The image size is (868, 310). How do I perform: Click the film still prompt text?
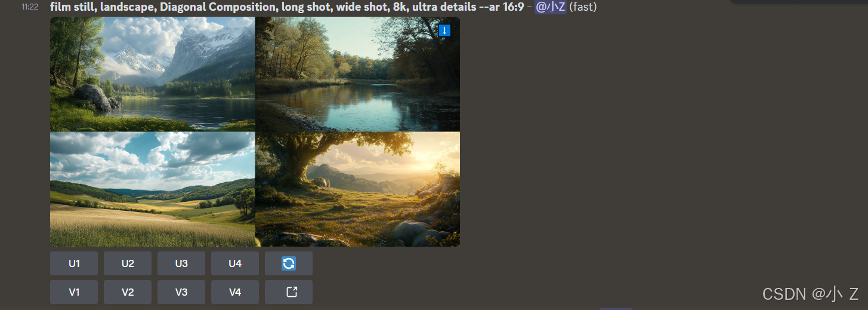pyautogui.click(x=287, y=7)
